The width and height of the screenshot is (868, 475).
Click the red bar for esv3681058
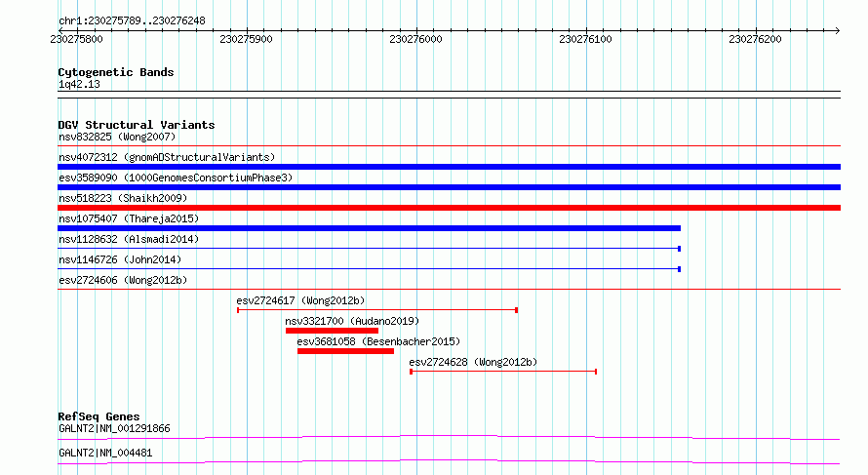(345, 351)
